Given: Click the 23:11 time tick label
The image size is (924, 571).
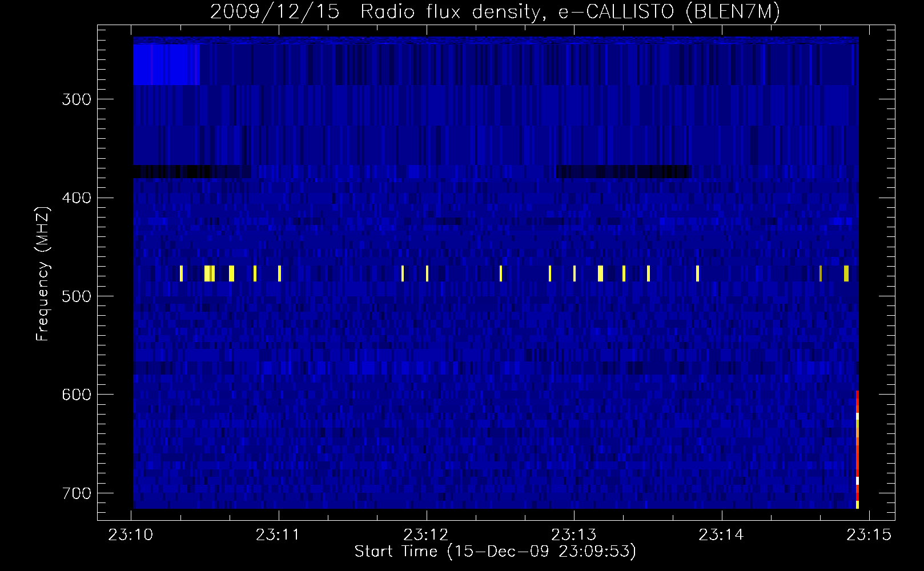Looking at the screenshot, I should click(278, 535).
